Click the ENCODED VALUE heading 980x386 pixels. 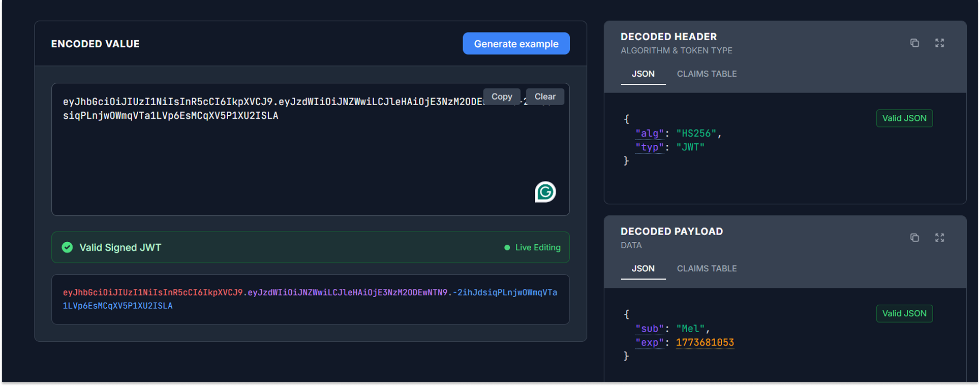(x=95, y=44)
